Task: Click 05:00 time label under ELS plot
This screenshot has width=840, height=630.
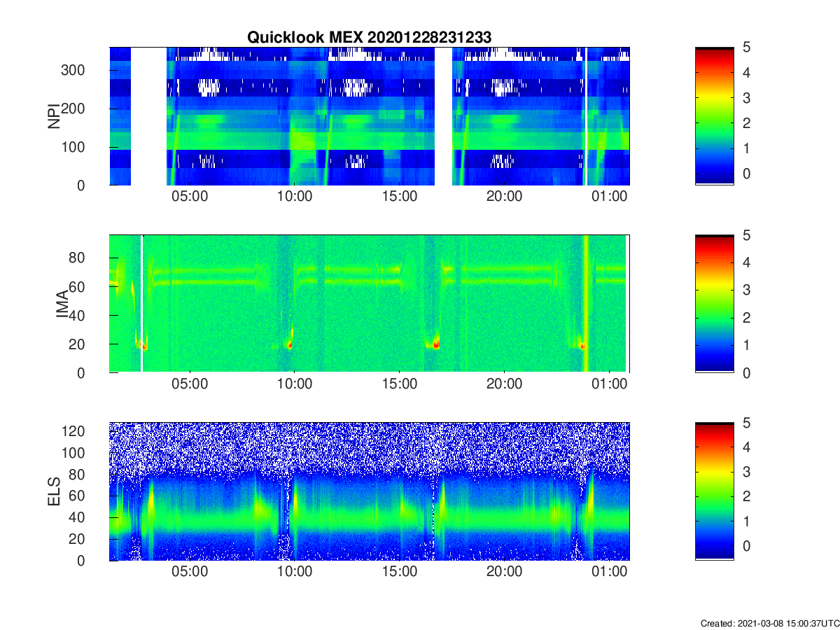Action: (x=190, y=573)
